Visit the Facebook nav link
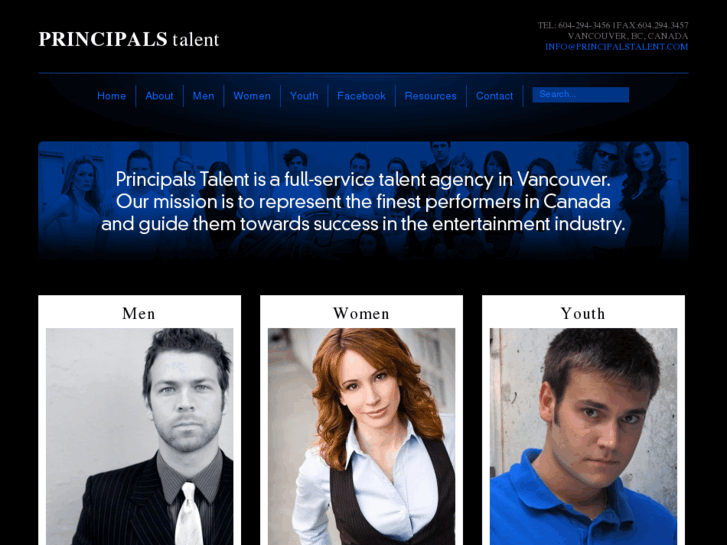727x545 pixels. pos(361,96)
